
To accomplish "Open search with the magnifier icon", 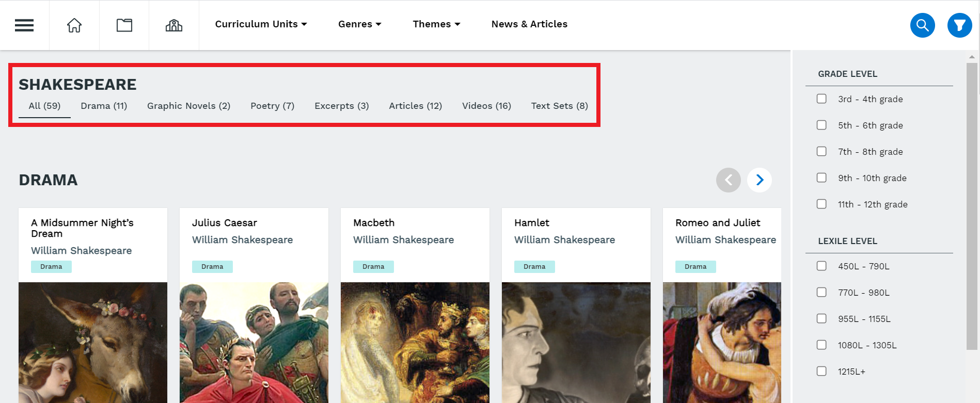I will [x=923, y=25].
